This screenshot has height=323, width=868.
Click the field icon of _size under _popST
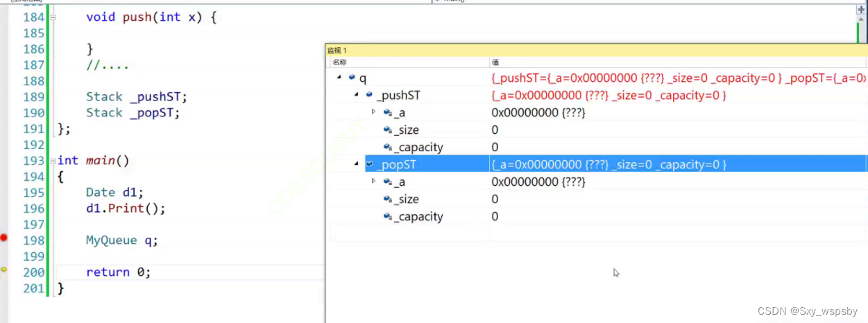tap(387, 199)
